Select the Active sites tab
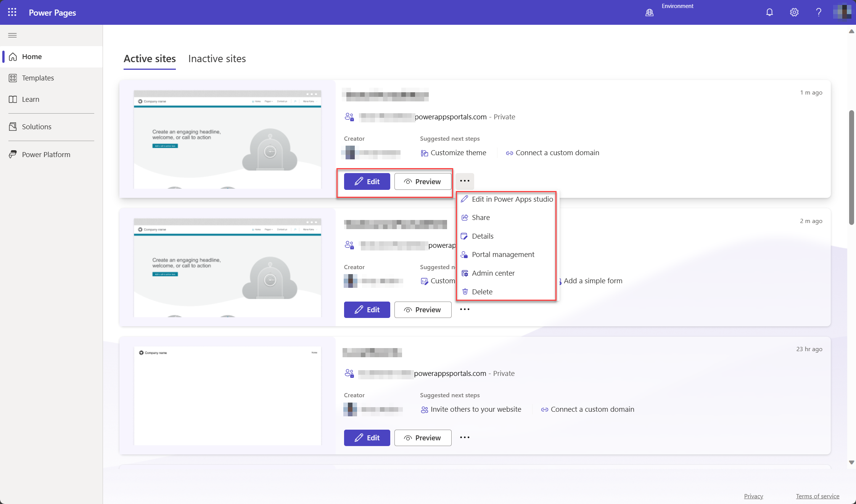The height and width of the screenshot is (504, 856). (150, 59)
